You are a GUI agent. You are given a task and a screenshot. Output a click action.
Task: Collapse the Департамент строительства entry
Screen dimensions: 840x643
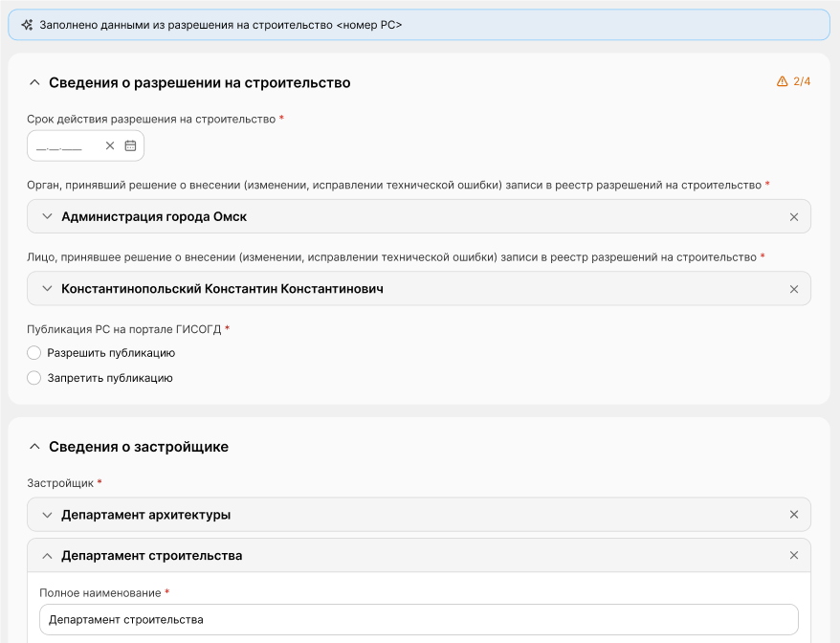(x=47, y=556)
